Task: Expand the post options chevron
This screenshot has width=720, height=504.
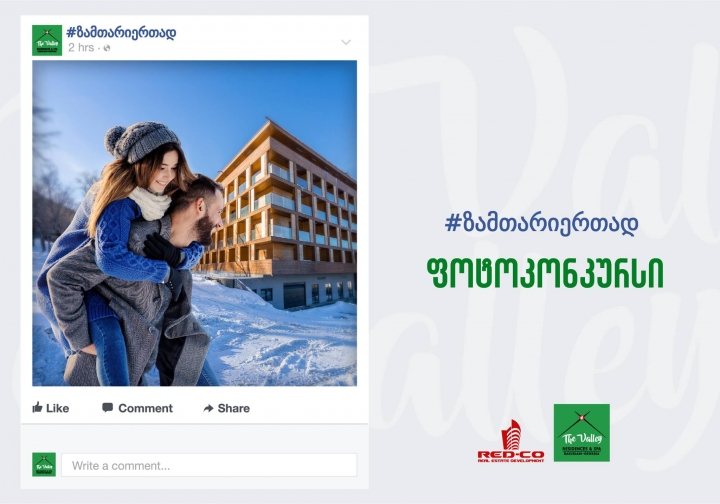Action: 346,42
